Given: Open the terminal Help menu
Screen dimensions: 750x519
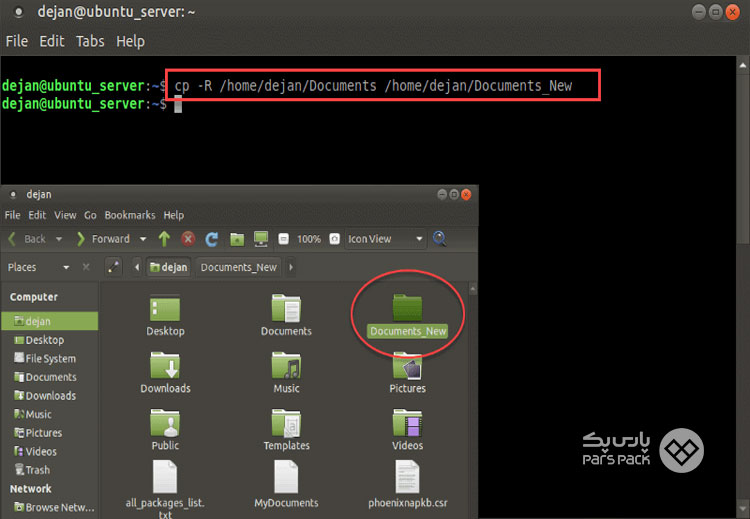Looking at the screenshot, I should click(130, 41).
